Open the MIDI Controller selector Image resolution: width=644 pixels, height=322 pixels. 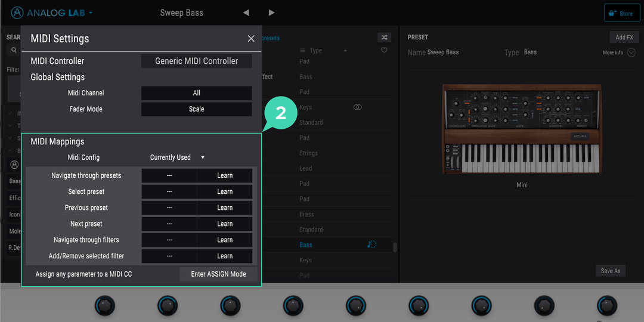click(196, 61)
